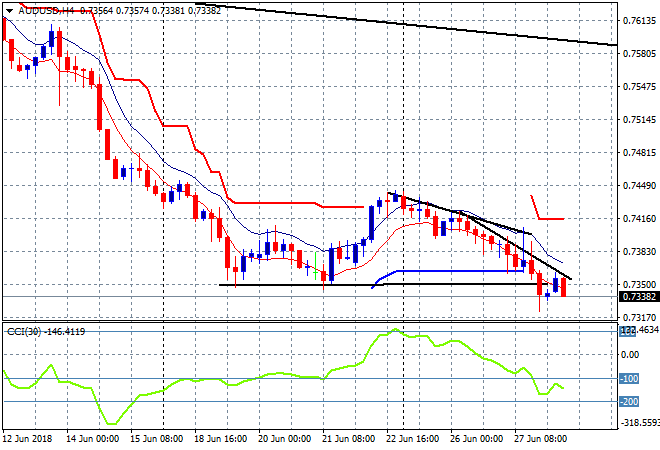Select the AUDUSD,H4 chart title text
Image resolution: width=660 pixels, height=450 pixels.
tap(46, 11)
